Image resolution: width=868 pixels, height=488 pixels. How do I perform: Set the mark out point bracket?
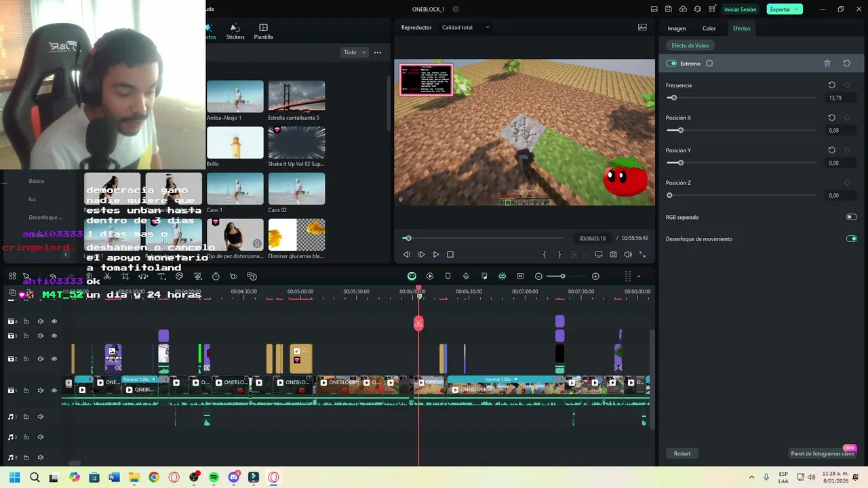559,255
